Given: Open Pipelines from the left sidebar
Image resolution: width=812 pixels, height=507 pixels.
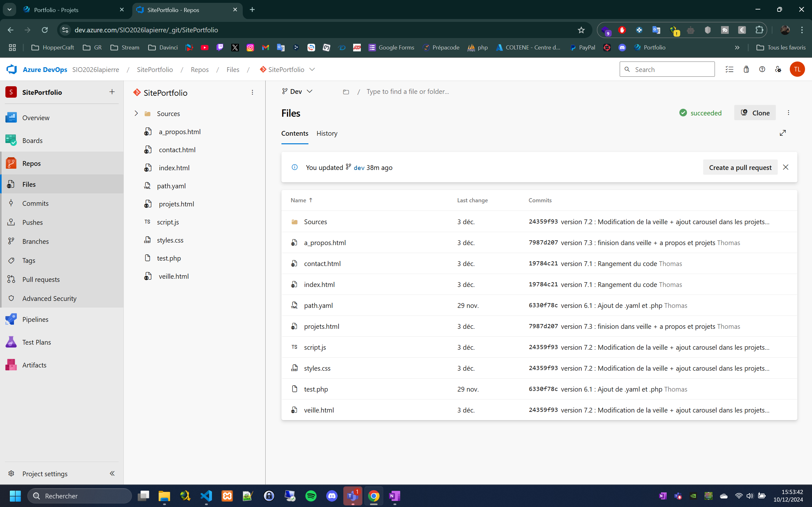Looking at the screenshot, I should [x=35, y=319].
